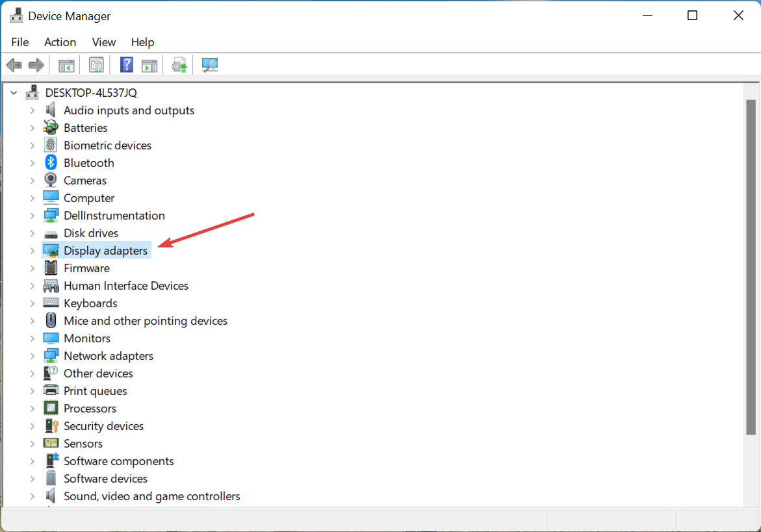
Task: Expand the Network adapters category
Action: (x=32, y=356)
